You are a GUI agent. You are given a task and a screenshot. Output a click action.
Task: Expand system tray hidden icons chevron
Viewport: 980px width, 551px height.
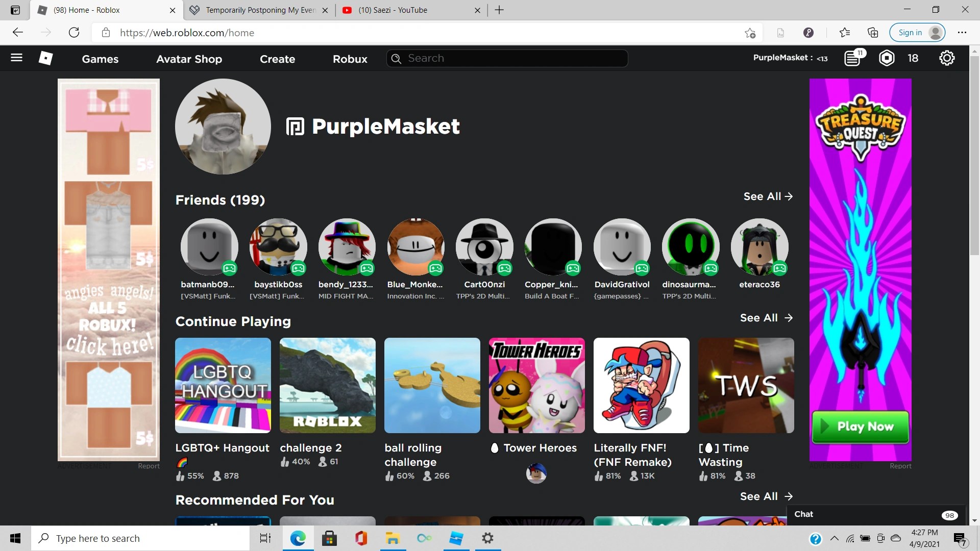click(834, 538)
